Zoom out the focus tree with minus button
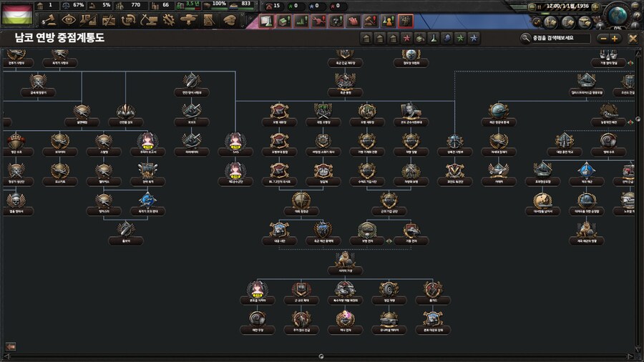The height and width of the screenshot is (362, 644). click(603, 38)
